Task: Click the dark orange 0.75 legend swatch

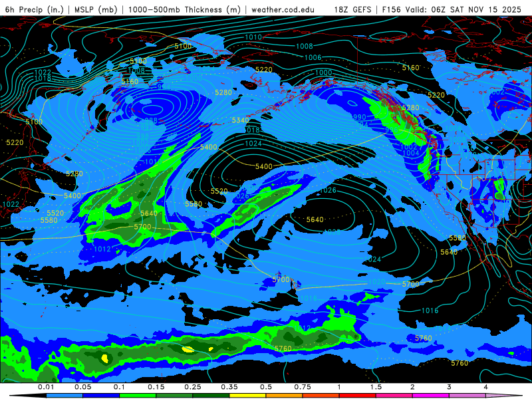Action: click(x=321, y=396)
